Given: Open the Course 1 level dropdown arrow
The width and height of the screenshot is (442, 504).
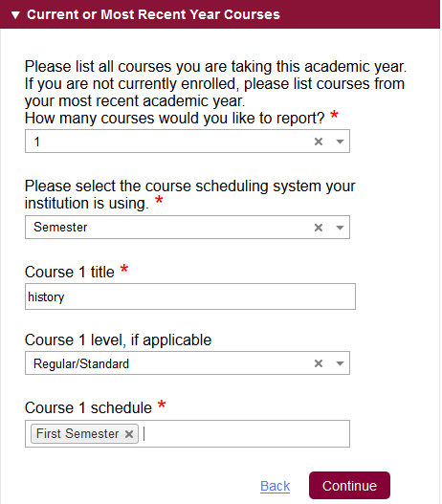Looking at the screenshot, I should pos(340,363).
